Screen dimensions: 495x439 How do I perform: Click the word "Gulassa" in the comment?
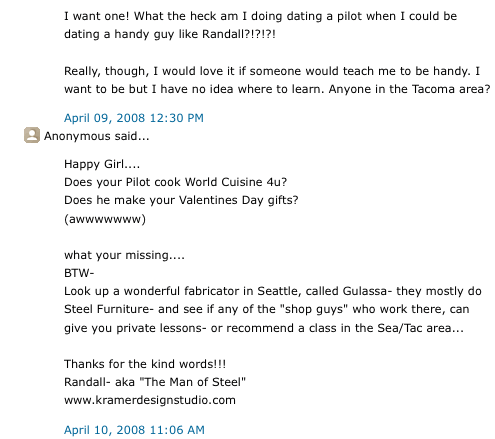pos(365,291)
